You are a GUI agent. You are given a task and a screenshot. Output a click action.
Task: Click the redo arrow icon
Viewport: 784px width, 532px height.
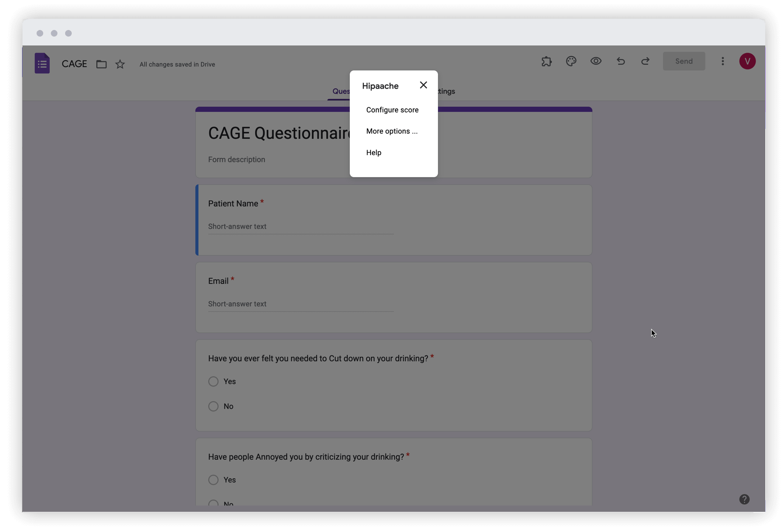645,61
